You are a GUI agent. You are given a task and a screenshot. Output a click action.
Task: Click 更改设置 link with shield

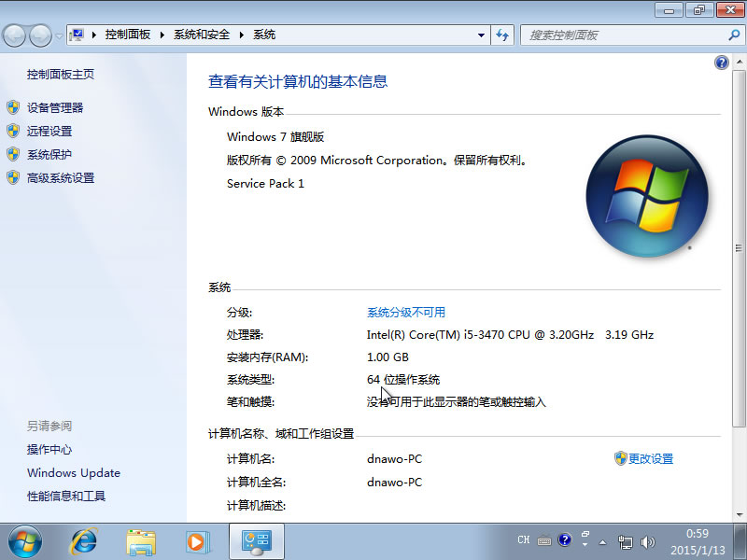[x=650, y=458]
